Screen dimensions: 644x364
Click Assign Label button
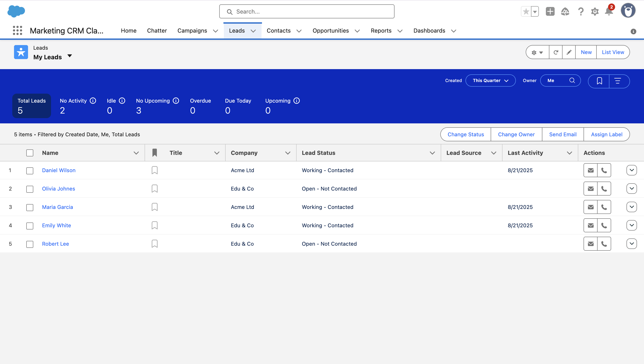click(x=607, y=135)
